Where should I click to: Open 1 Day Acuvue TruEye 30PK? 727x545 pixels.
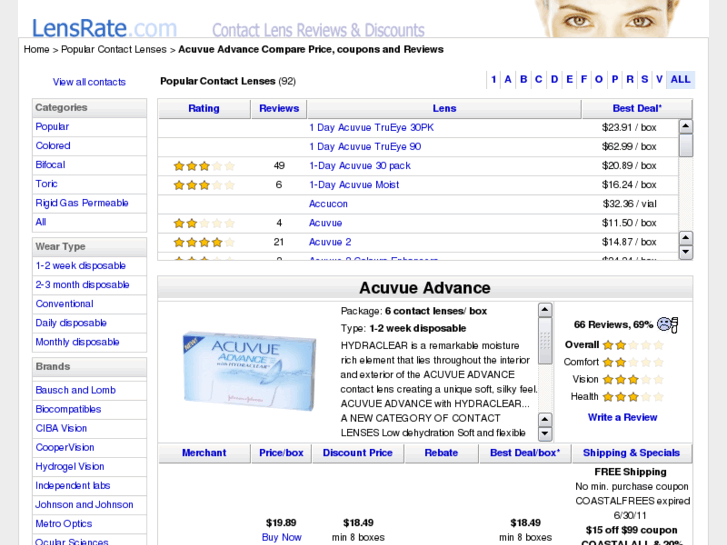pyautogui.click(x=371, y=128)
